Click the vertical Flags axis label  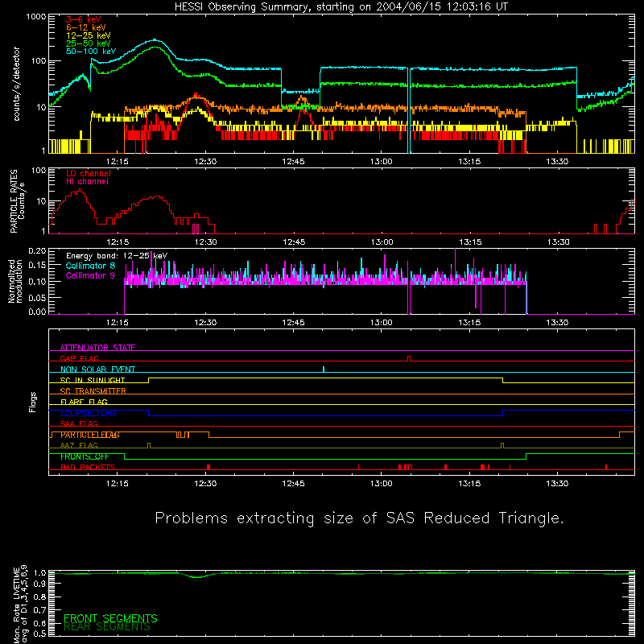[x=33, y=402]
